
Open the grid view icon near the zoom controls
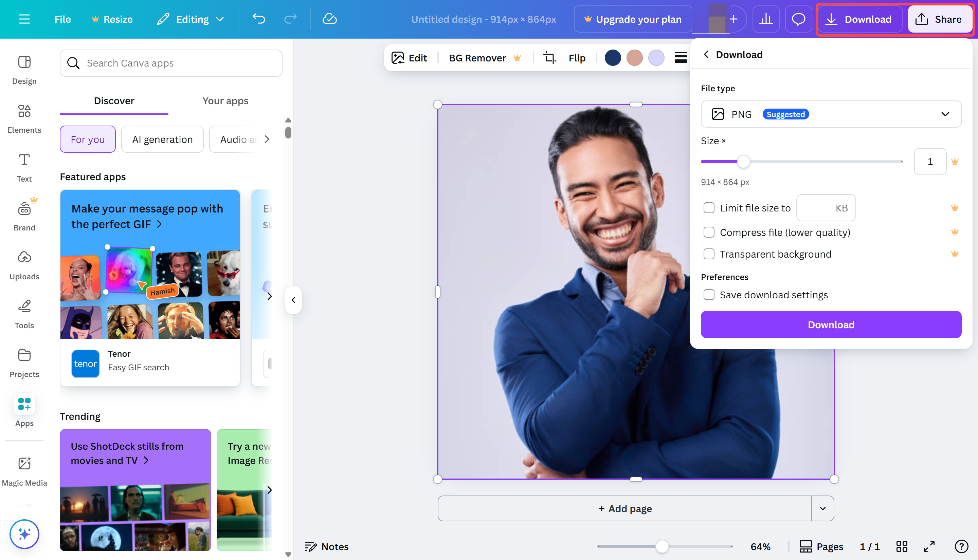(902, 546)
